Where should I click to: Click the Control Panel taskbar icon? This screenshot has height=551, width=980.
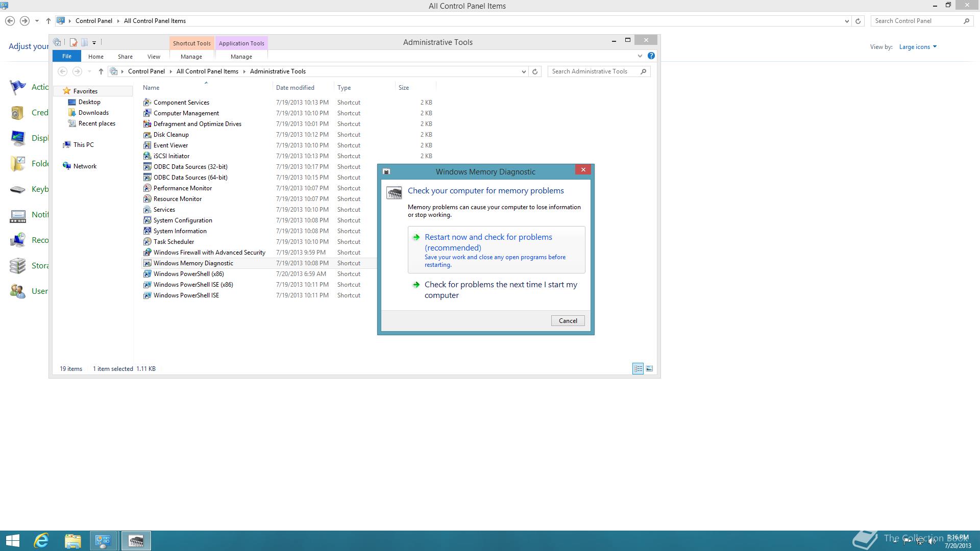tap(104, 541)
